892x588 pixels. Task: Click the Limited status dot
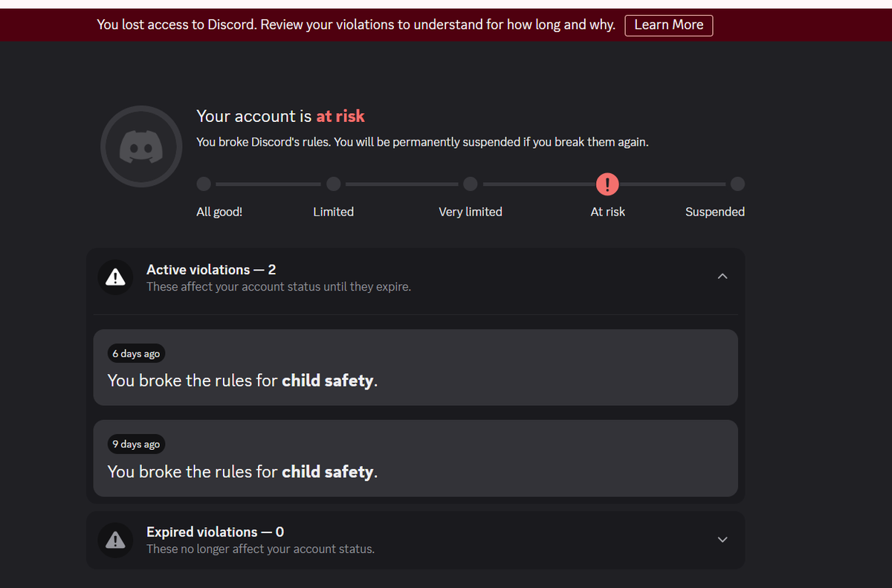(334, 184)
